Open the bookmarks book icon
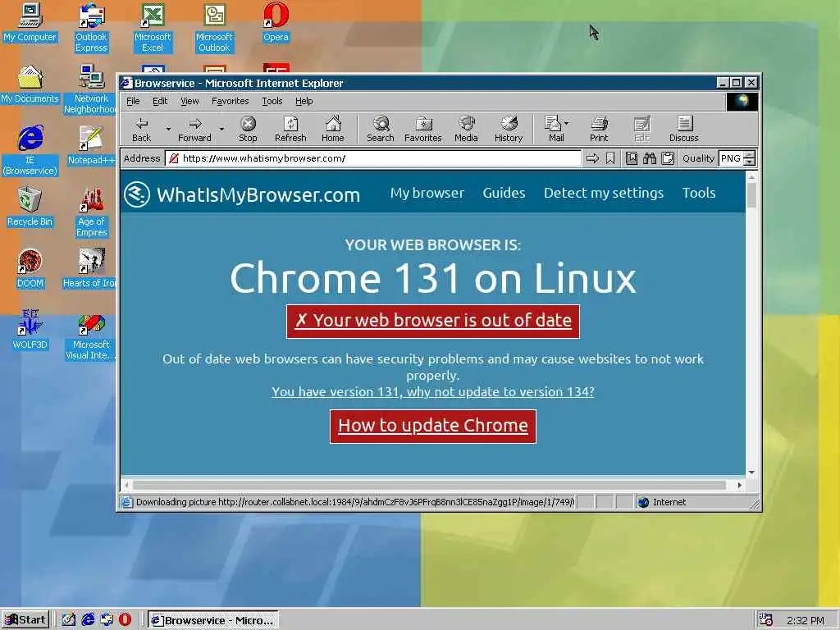840x630 pixels. [632, 158]
